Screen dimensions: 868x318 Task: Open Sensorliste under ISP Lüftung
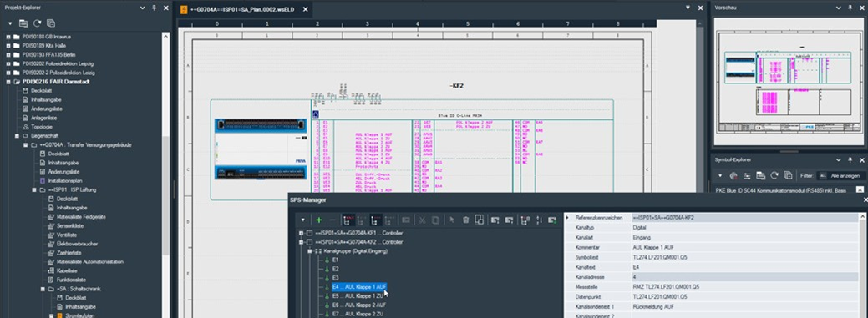coord(70,225)
